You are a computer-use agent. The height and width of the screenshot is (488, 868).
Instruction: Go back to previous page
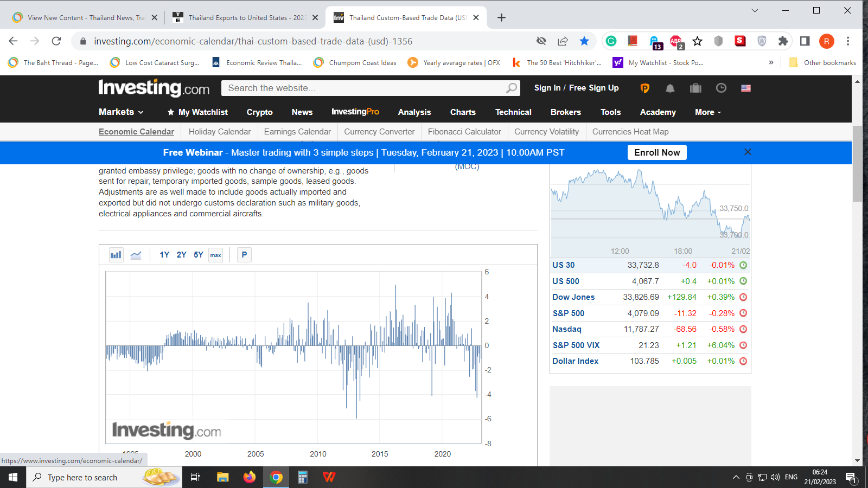(14, 41)
